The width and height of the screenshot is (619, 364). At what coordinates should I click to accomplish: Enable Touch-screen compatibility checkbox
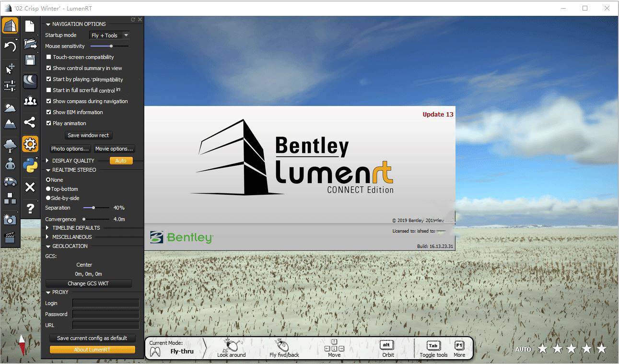48,57
